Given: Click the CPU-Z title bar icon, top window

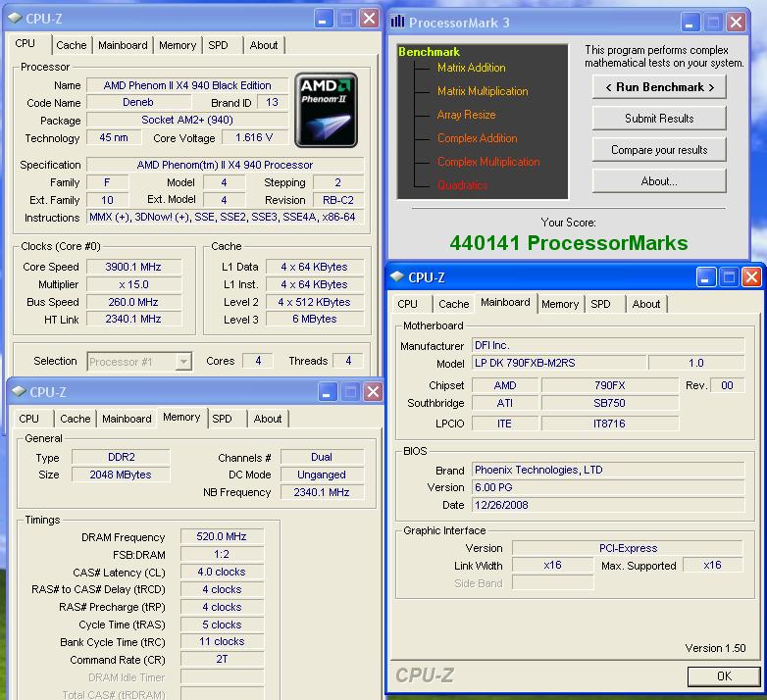Looking at the screenshot, I should (15, 18).
